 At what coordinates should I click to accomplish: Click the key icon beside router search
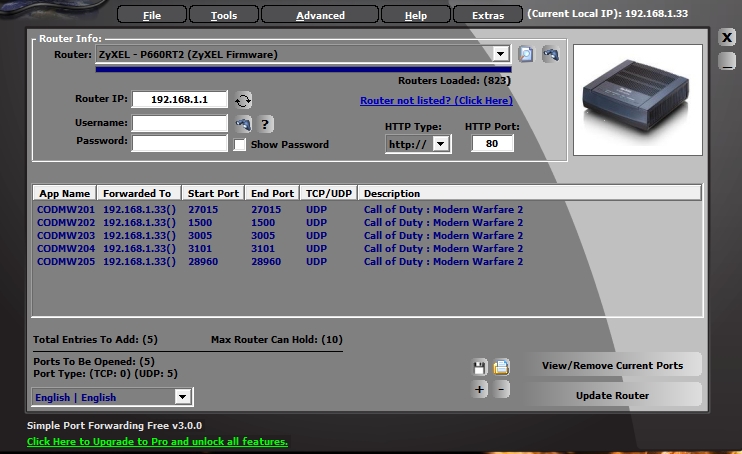[550, 54]
